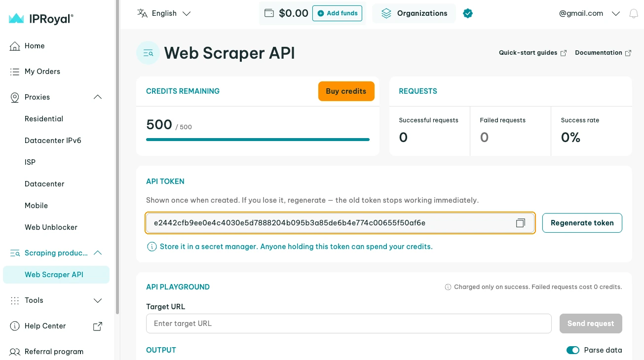Open the account email dropdown

(x=589, y=13)
